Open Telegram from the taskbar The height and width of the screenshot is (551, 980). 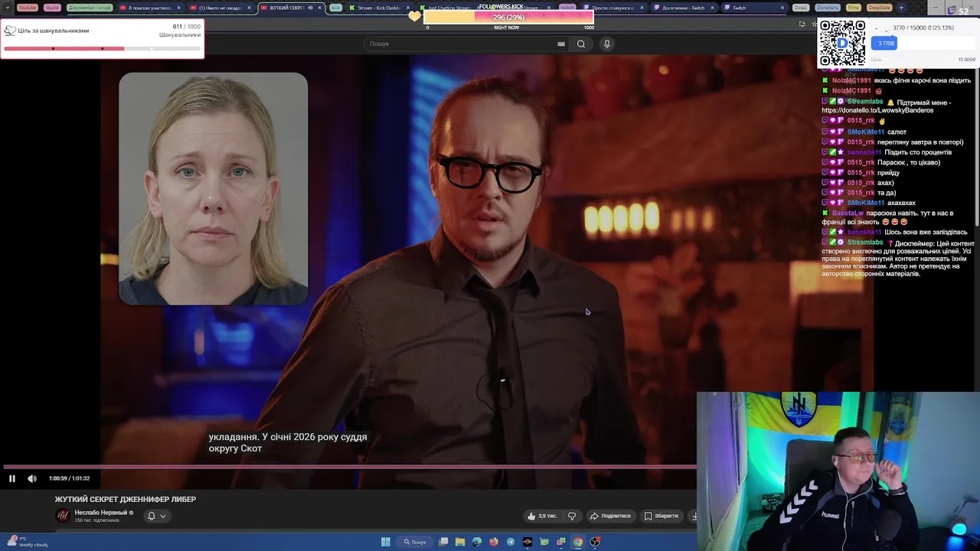(x=511, y=542)
